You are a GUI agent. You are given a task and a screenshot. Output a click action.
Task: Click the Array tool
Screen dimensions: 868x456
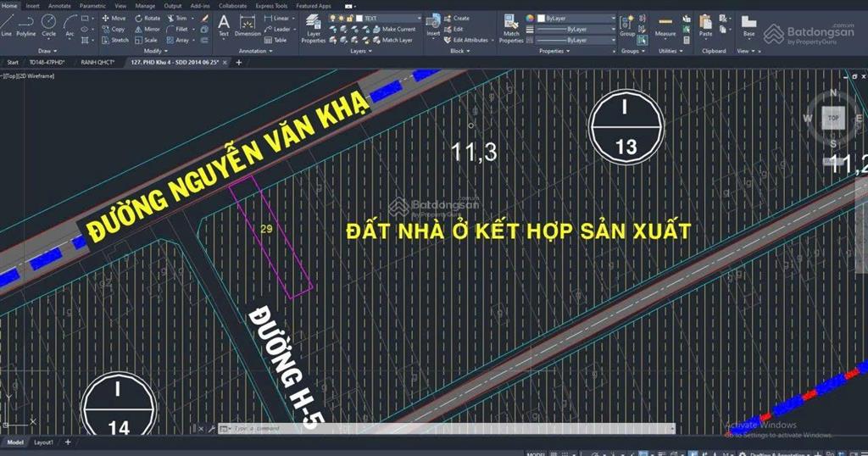pos(178,41)
